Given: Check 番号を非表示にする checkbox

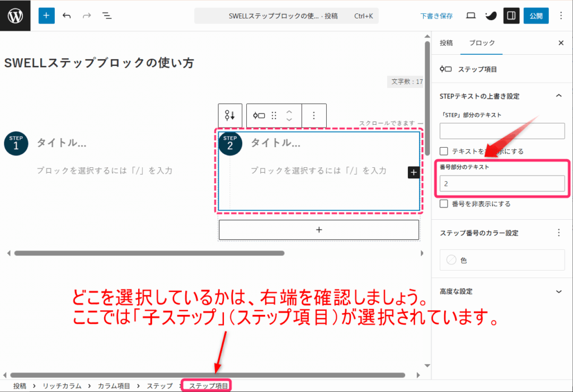Looking at the screenshot, I should click(x=444, y=204).
